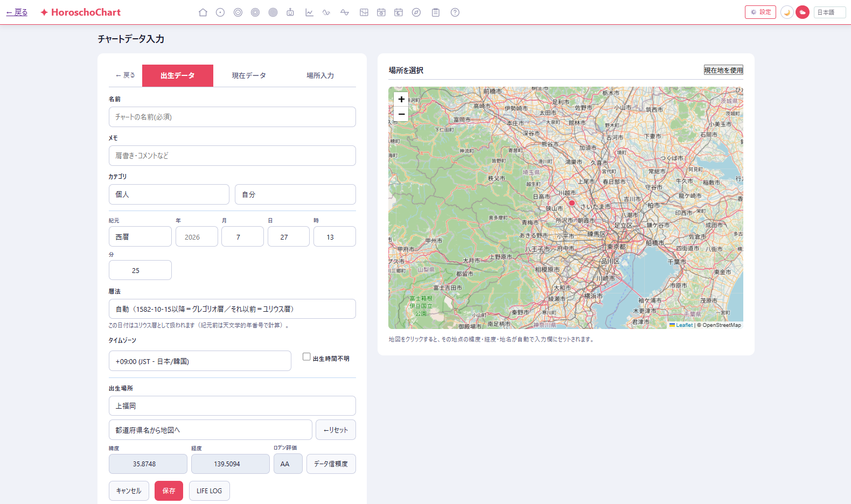Select the quadruple-ring chart icon
This screenshot has width=851, height=504.
pos(273,12)
